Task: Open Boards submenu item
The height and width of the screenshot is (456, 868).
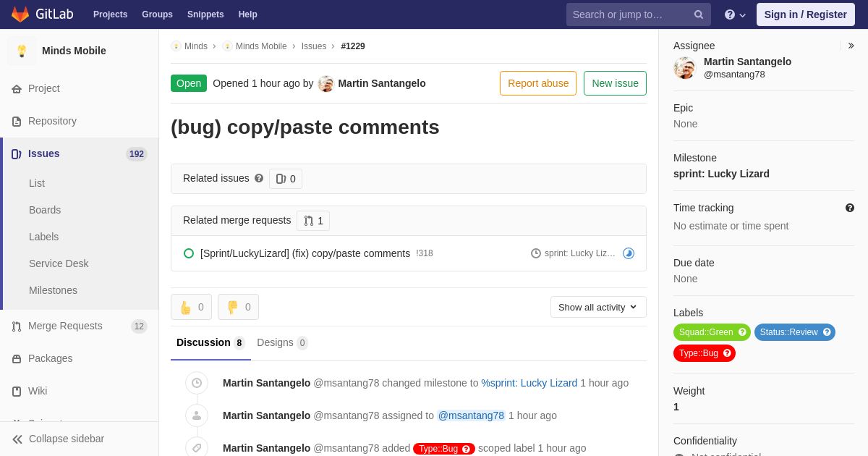Action: 45,210
